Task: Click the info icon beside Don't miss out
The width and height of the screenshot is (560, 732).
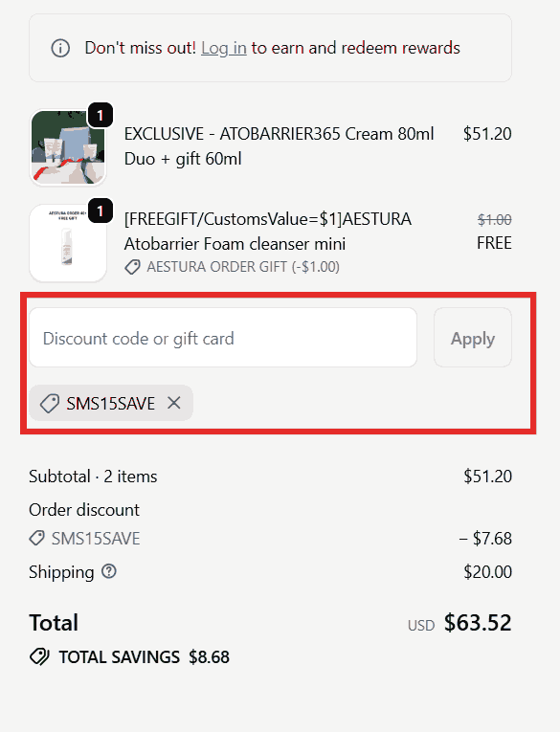Action: [60, 48]
